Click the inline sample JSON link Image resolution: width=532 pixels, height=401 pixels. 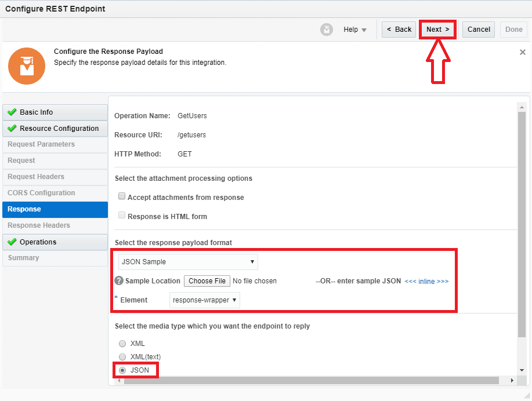(x=426, y=282)
